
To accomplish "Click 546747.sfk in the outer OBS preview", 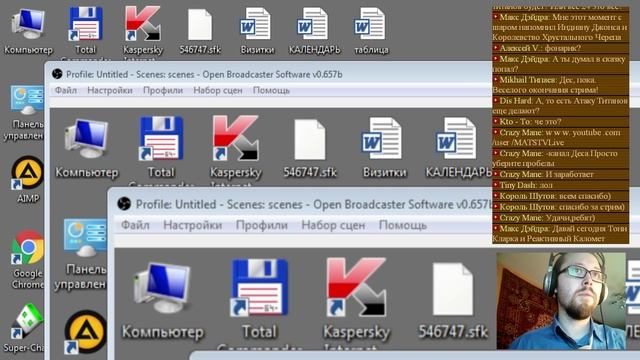I will (x=310, y=149).
